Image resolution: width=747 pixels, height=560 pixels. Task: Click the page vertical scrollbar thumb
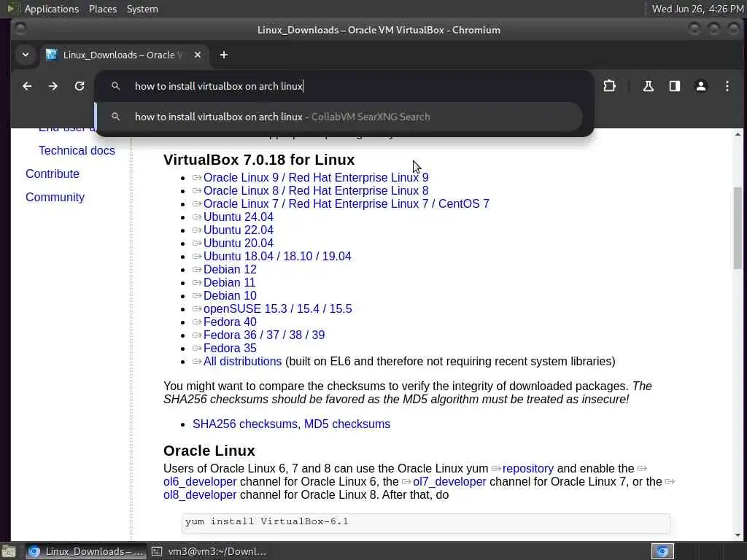point(738,228)
